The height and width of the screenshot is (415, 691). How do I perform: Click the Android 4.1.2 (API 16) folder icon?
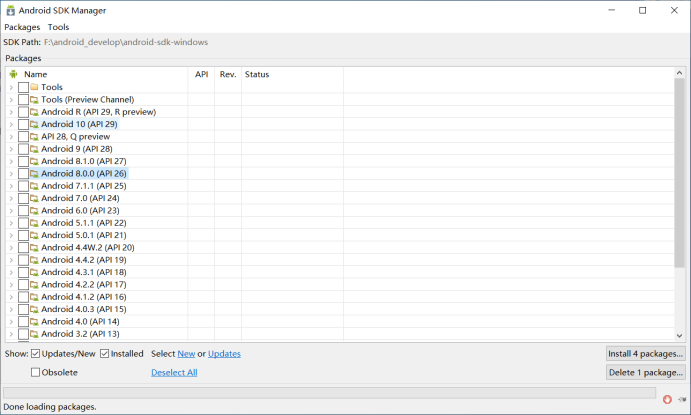click(34, 297)
